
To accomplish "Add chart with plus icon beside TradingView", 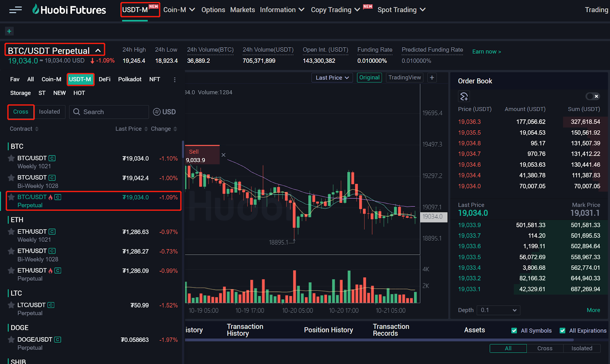I will (432, 78).
